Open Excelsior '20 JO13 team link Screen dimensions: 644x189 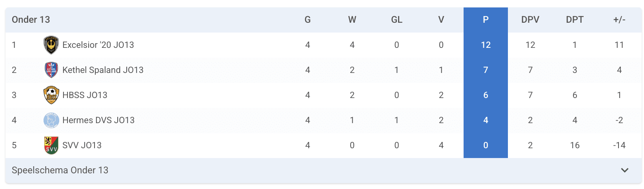coord(98,45)
